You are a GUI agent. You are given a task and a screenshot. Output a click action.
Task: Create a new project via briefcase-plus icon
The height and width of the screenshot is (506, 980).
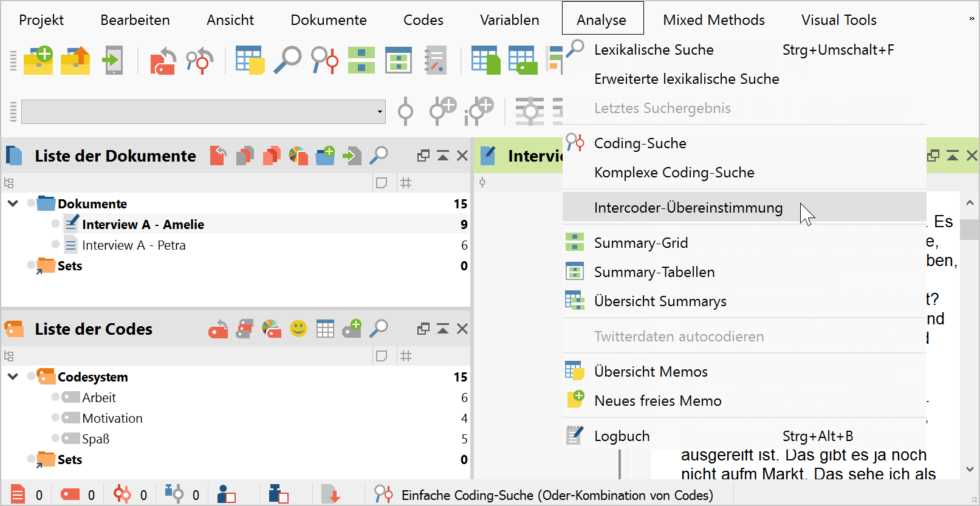pos(38,61)
